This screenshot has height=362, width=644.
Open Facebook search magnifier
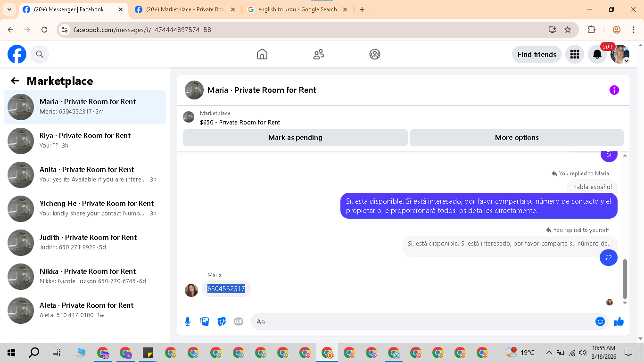(x=40, y=54)
